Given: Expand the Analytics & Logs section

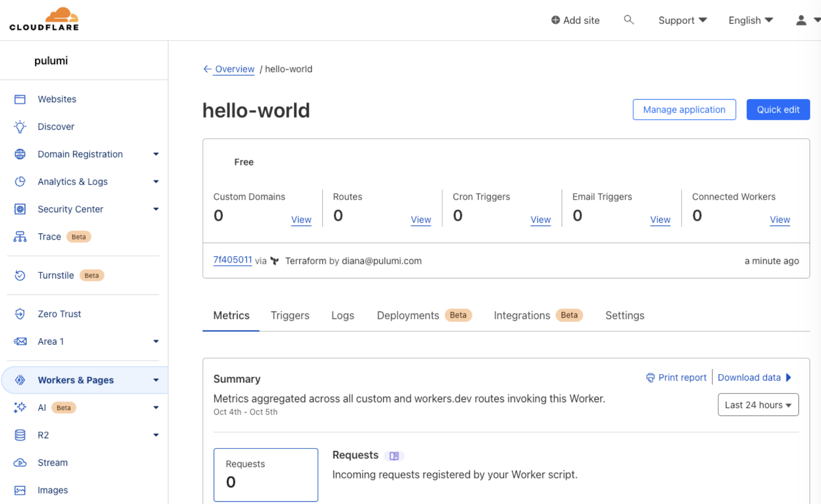Looking at the screenshot, I should click(x=156, y=182).
